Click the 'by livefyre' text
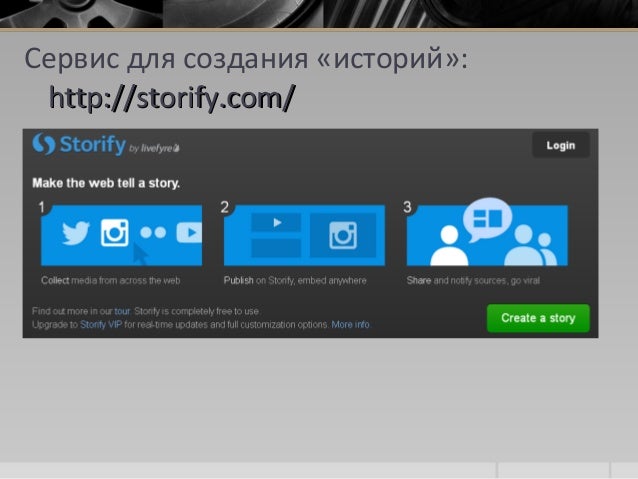Screen dimensions: 638x479 tap(154, 149)
